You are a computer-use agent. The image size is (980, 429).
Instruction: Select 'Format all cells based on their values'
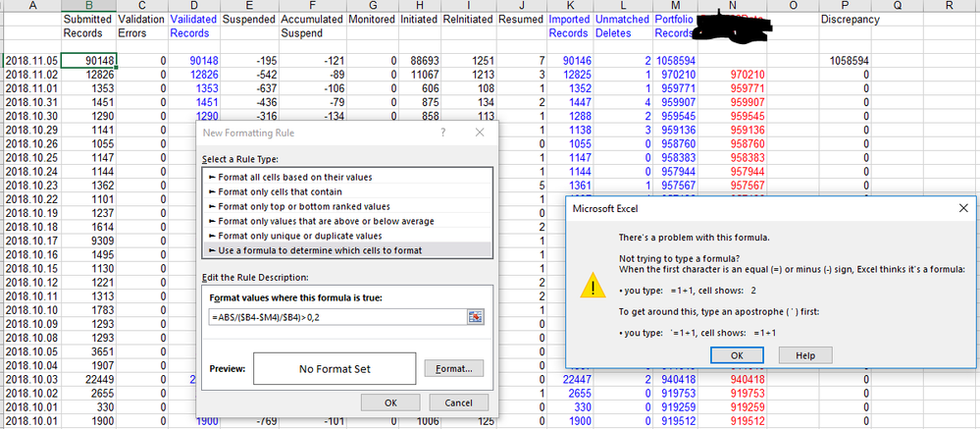tap(347, 177)
